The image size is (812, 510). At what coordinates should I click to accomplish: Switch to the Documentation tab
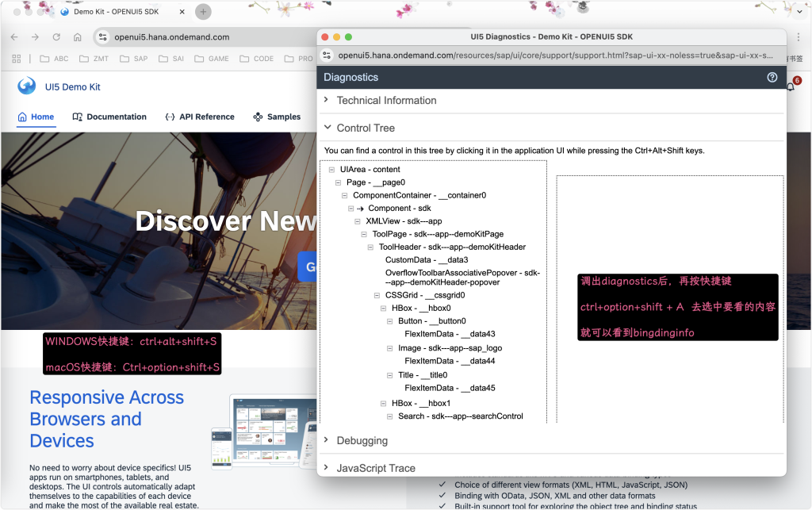(x=109, y=117)
